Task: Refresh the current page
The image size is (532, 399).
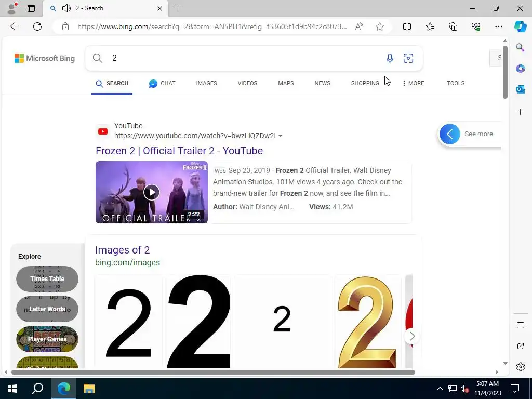Action: (37, 26)
